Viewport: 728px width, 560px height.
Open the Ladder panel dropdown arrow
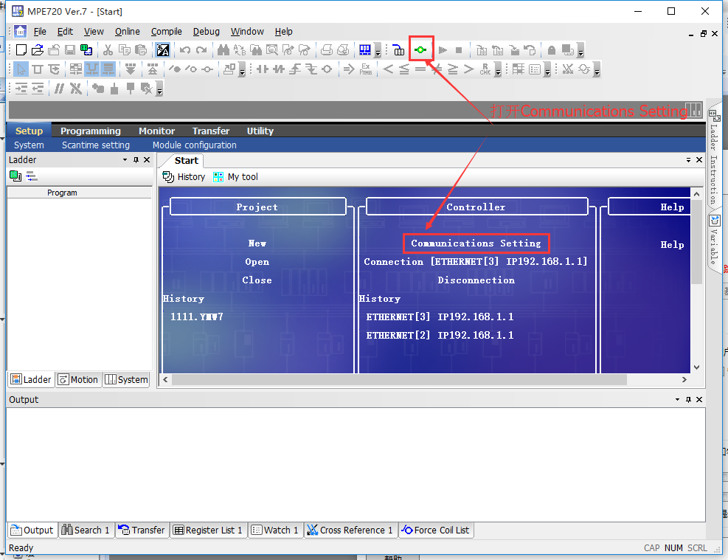click(125, 160)
